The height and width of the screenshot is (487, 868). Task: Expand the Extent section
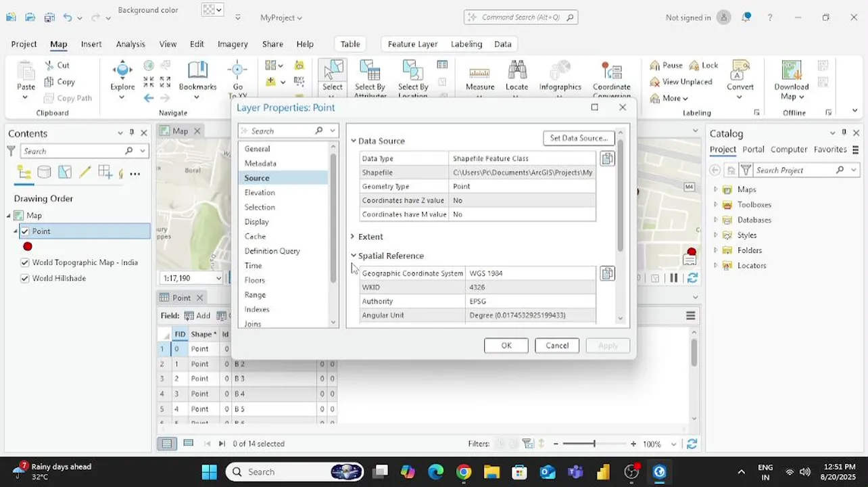[353, 237]
